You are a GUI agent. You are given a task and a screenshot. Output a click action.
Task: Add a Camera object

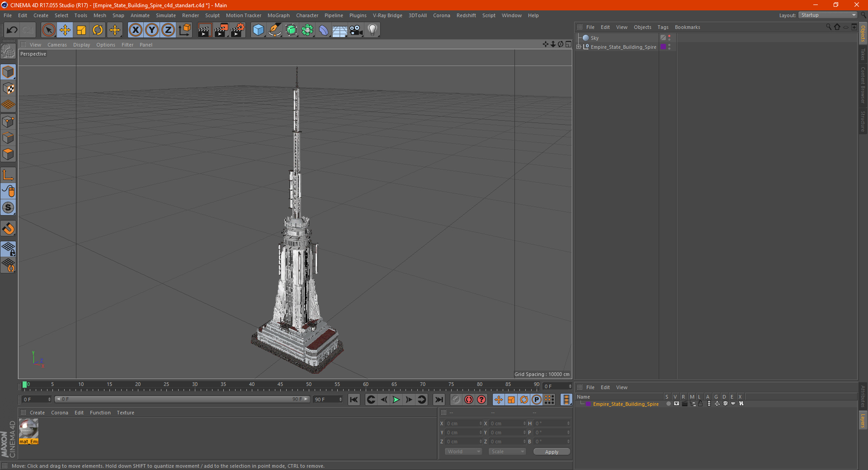click(x=356, y=30)
